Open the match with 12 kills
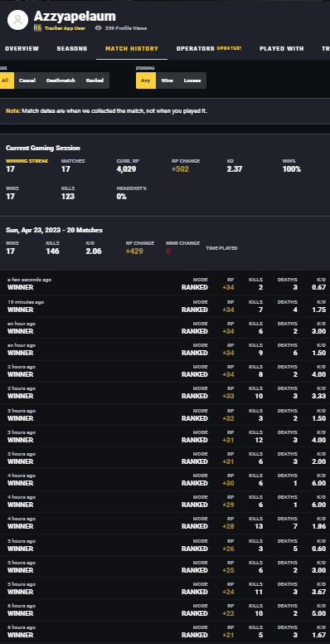The image size is (330, 644). point(165,437)
